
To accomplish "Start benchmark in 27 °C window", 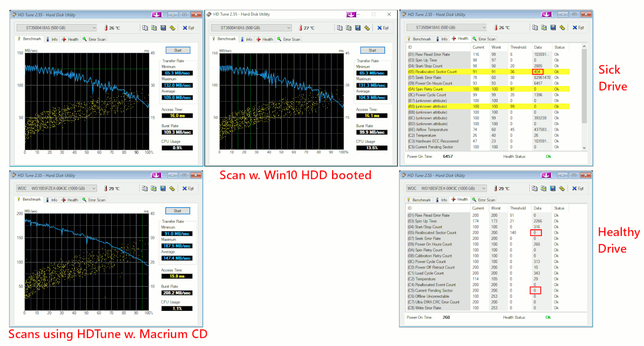I will pos(372,50).
